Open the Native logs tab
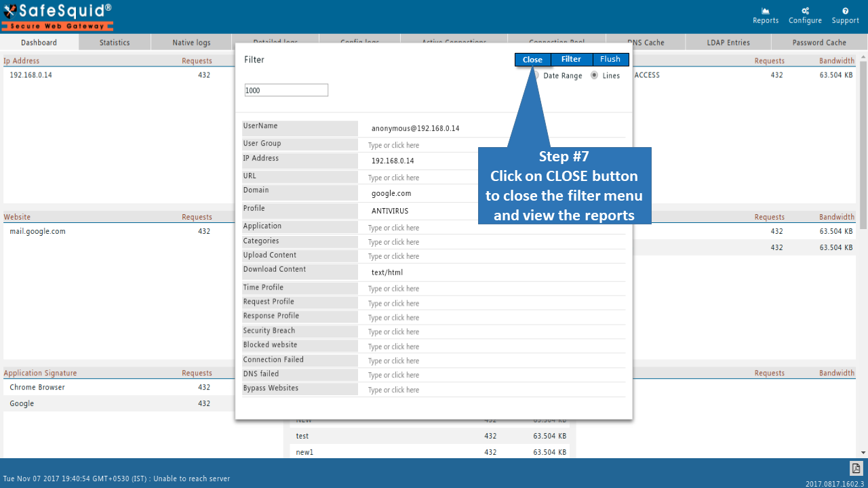 point(191,43)
